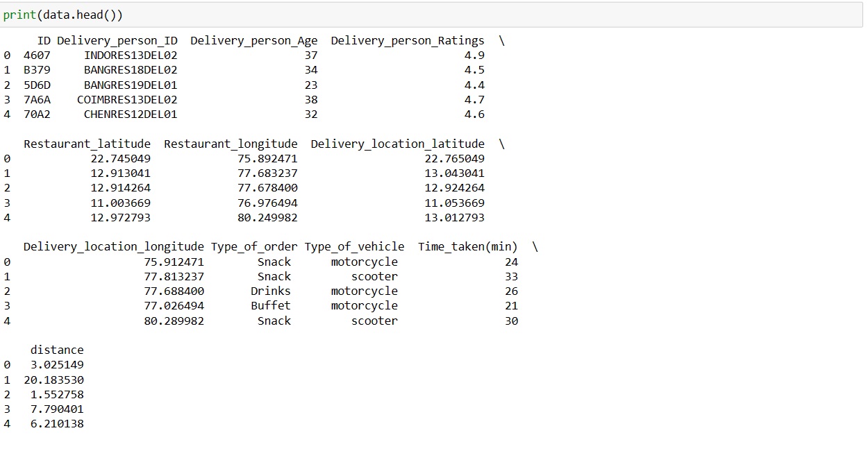Click the print(data.head()) code cell
The image size is (868, 451).
431,15
